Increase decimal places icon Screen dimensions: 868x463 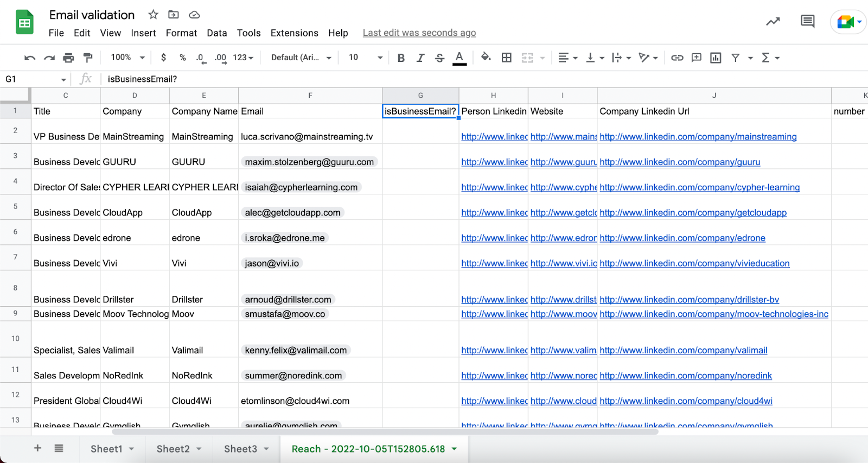tap(220, 58)
